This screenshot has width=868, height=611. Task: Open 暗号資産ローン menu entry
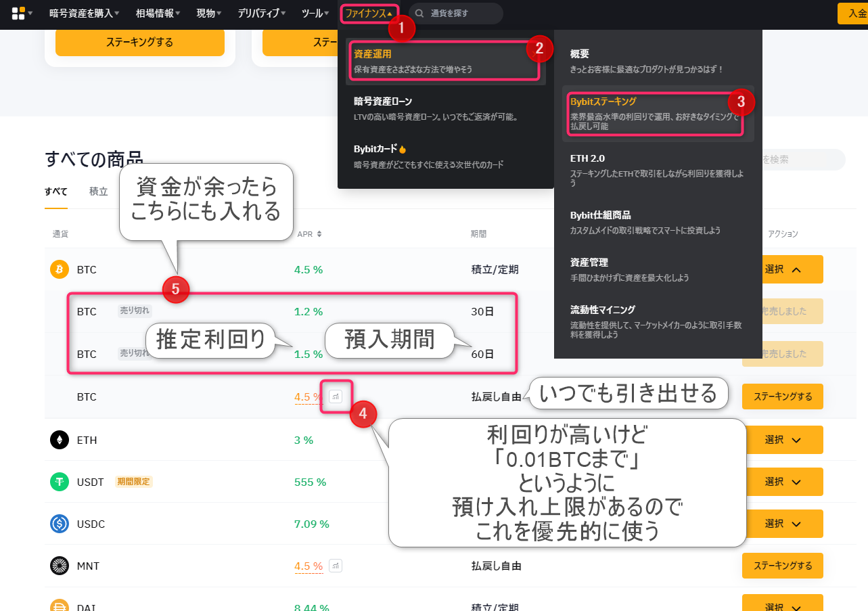tap(446, 108)
